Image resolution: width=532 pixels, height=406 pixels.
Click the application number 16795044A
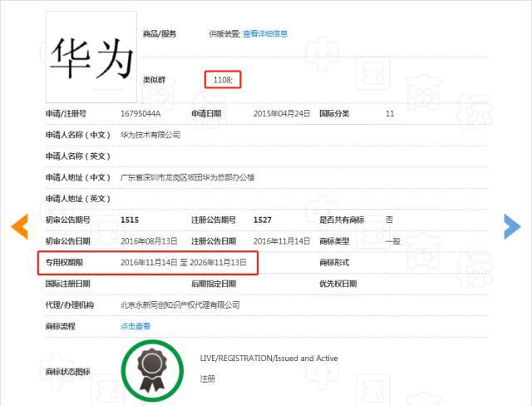[x=140, y=113]
